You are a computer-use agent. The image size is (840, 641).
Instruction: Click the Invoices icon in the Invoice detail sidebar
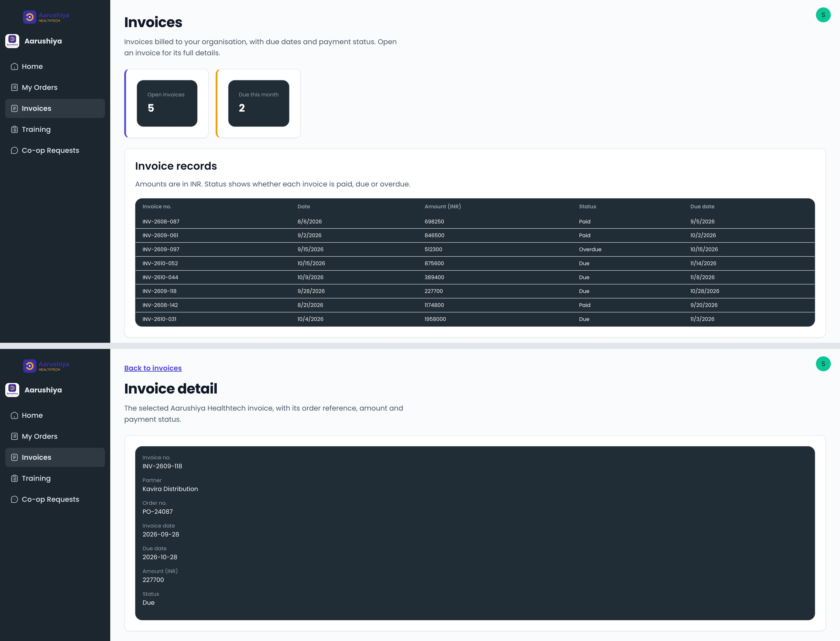click(14, 457)
